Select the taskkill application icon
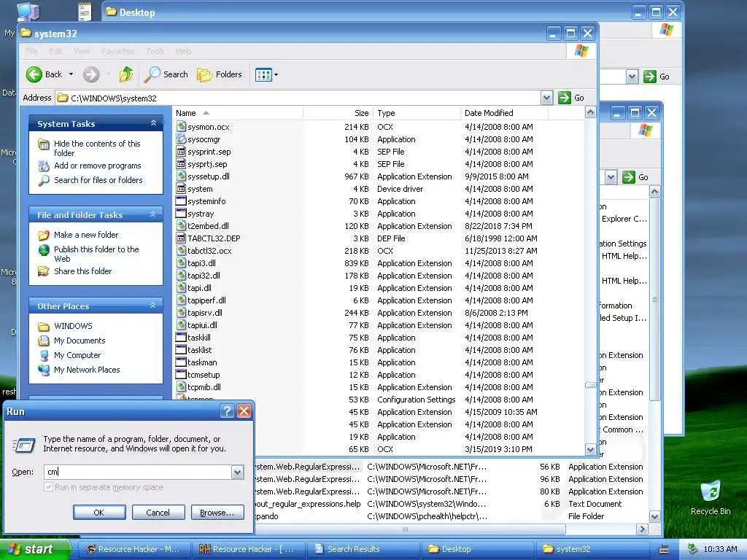Screen dimensions: 747x560 pos(181,337)
